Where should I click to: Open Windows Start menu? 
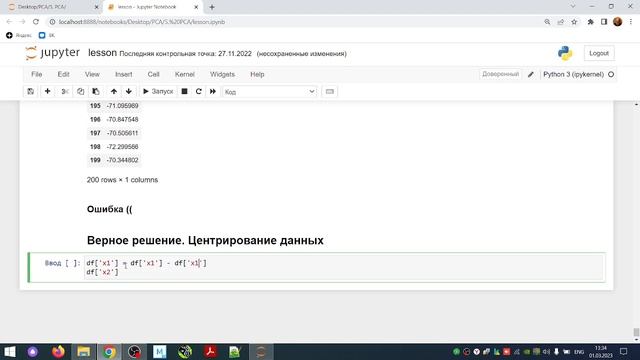click(x=9, y=351)
